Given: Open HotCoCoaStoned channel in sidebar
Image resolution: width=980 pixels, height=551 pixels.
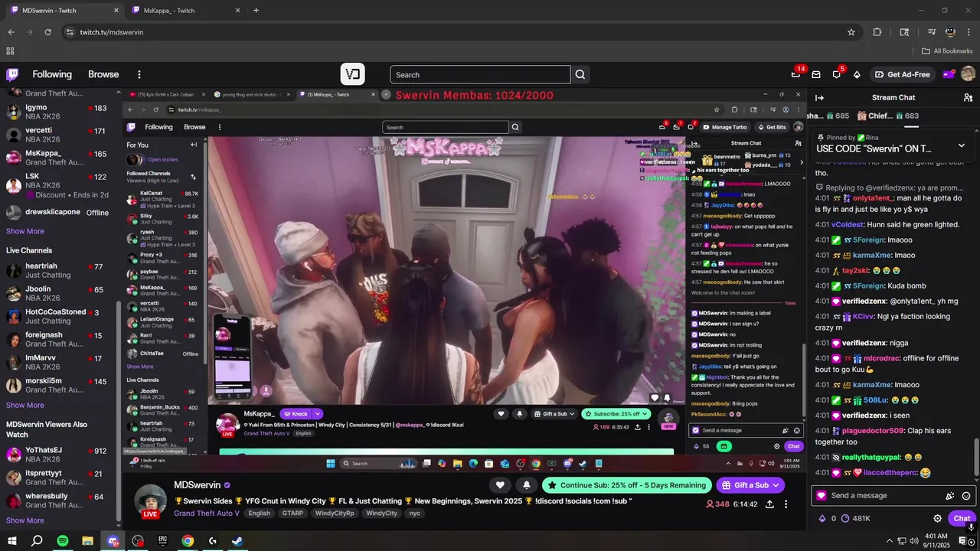Looking at the screenshot, I should [x=58, y=316].
